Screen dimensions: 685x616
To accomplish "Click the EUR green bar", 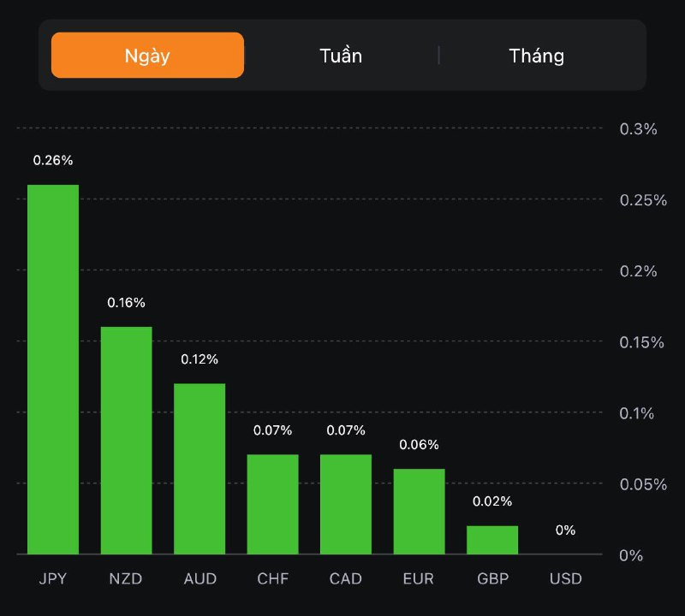I will click(420, 512).
